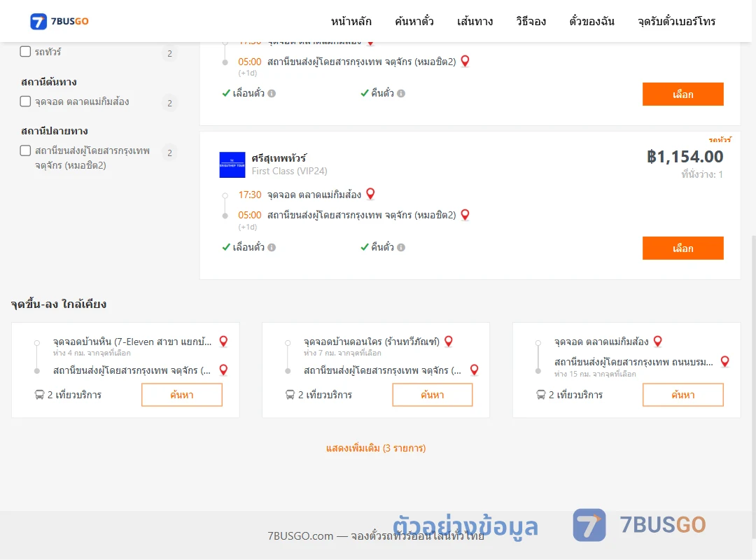Open จุดรับตั๋วเบอร์โทร menu item
756x560 pixels.
[x=677, y=21]
